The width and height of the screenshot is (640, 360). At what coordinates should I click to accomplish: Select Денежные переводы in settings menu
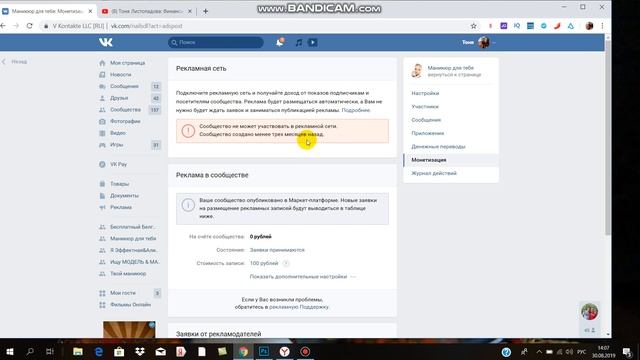click(x=438, y=147)
